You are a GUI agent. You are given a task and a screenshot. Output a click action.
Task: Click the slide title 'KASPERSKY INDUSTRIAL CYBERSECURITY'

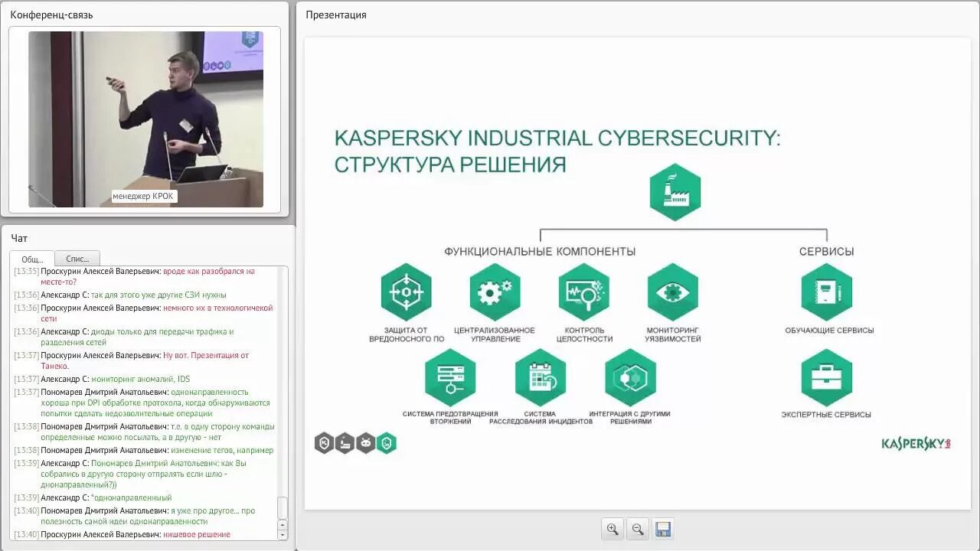pos(557,139)
